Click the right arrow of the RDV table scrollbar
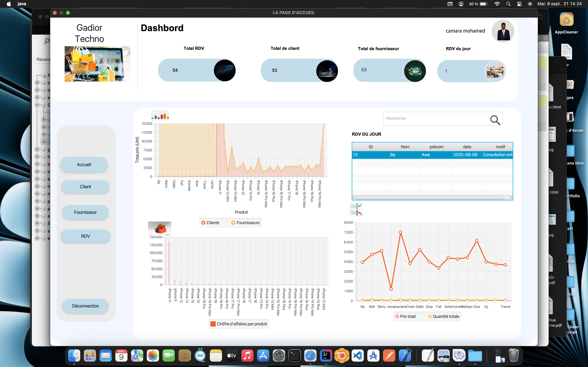The height and width of the screenshot is (367, 588). [x=511, y=198]
